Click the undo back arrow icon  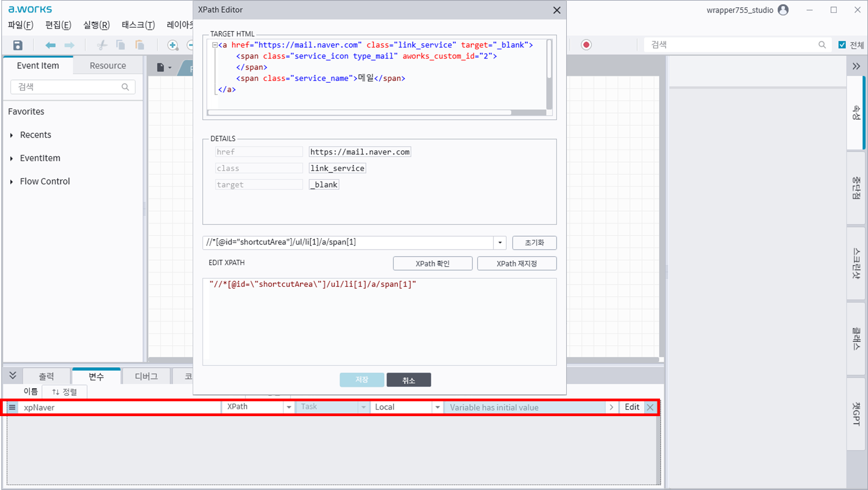[50, 45]
